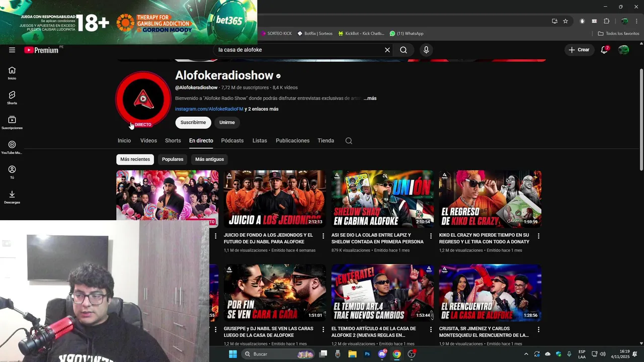Viewport: 644px width, 362px height.
Task: Switch to the Shorts channel tab
Action: pos(173,141)
